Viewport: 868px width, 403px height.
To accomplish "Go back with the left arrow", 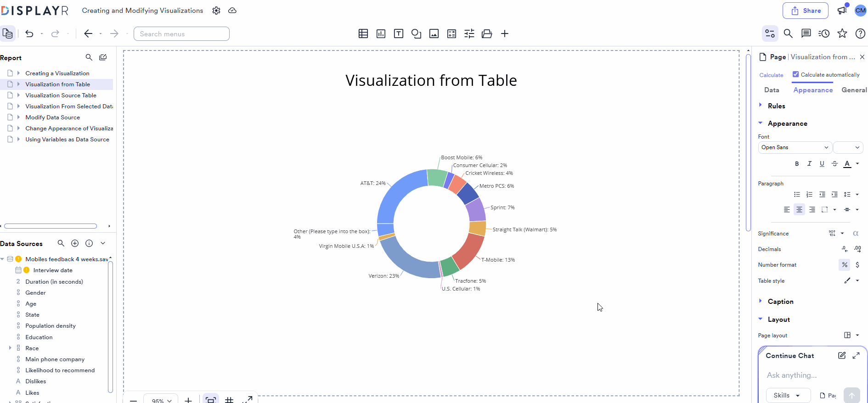I will coord(88,34).
